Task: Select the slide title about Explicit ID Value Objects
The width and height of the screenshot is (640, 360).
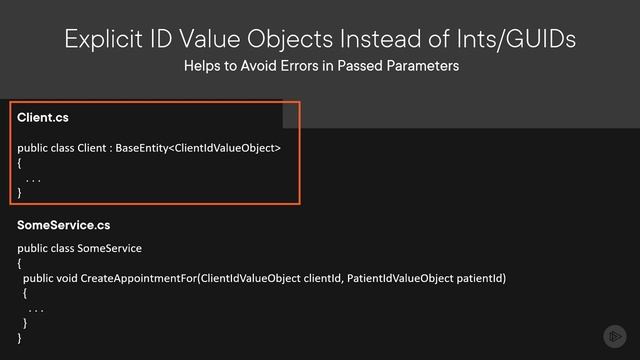Action: [320, 40]
